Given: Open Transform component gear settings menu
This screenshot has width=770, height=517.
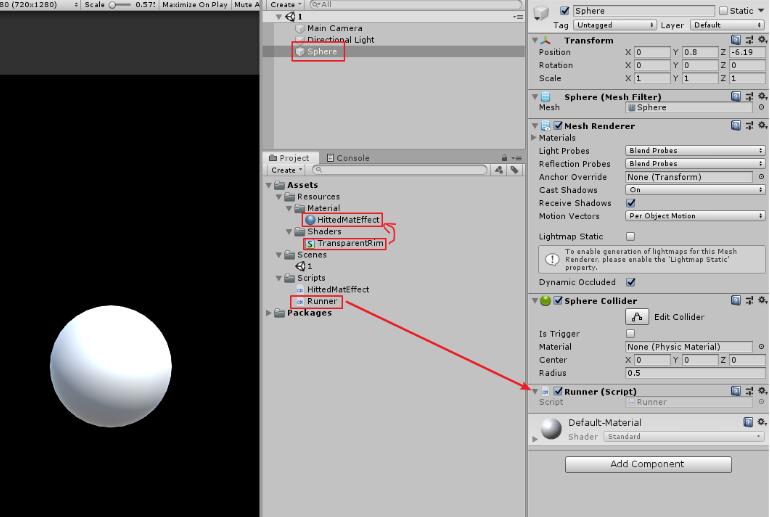Looking at the screenshot, I should [762, 40].
